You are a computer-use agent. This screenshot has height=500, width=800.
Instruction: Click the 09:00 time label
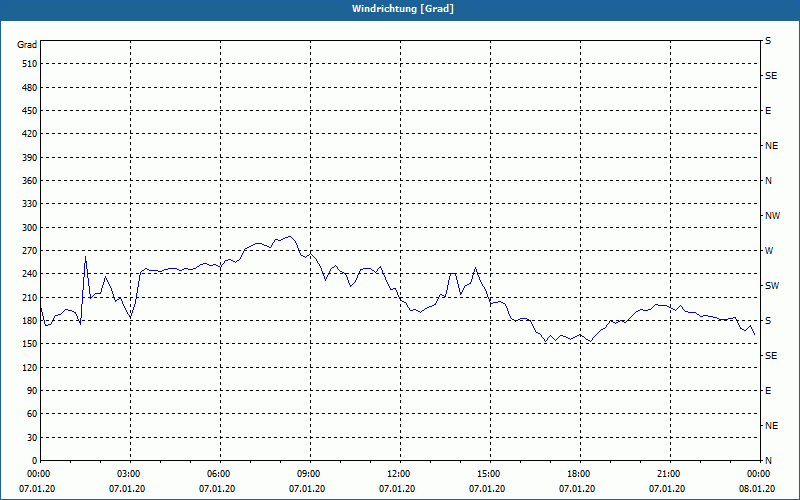tap(310, 474)
